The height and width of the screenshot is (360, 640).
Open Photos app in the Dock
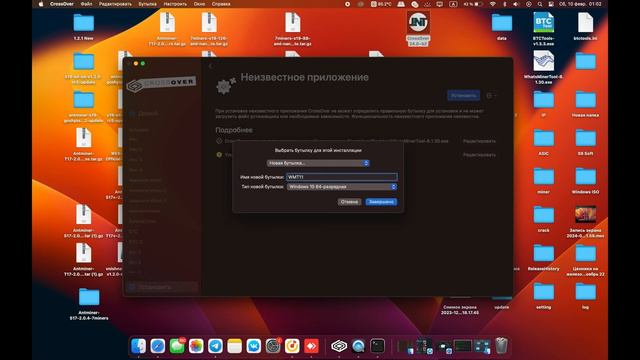coord(196,346)
